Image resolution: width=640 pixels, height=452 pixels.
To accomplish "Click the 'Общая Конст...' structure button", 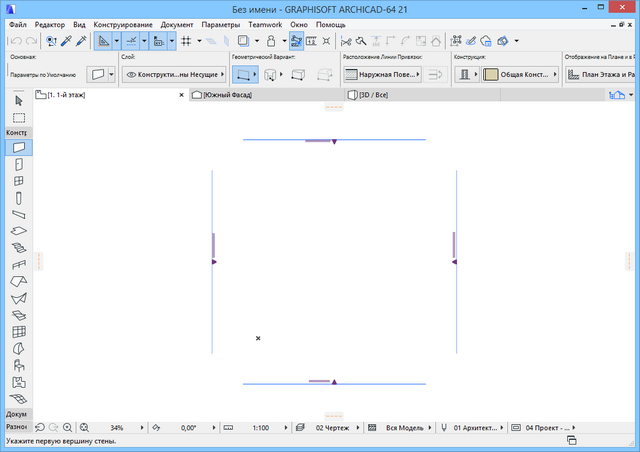I will point(521,75).
